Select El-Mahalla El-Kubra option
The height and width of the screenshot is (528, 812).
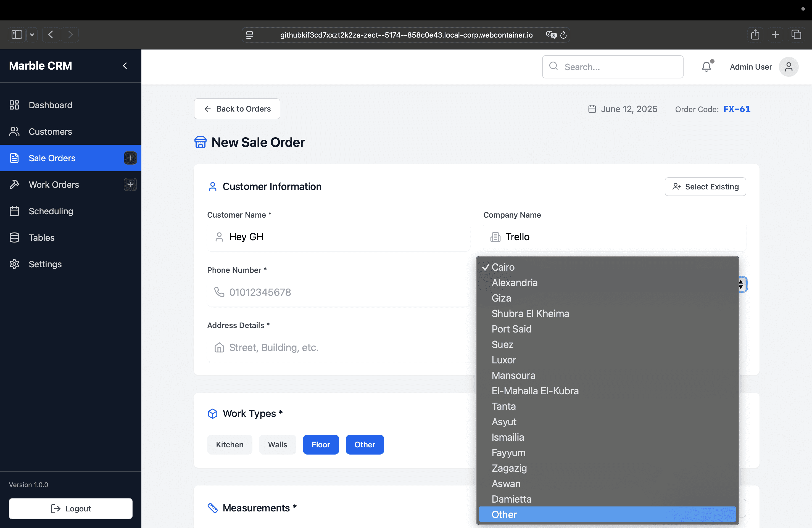click(x=607, y=391)
